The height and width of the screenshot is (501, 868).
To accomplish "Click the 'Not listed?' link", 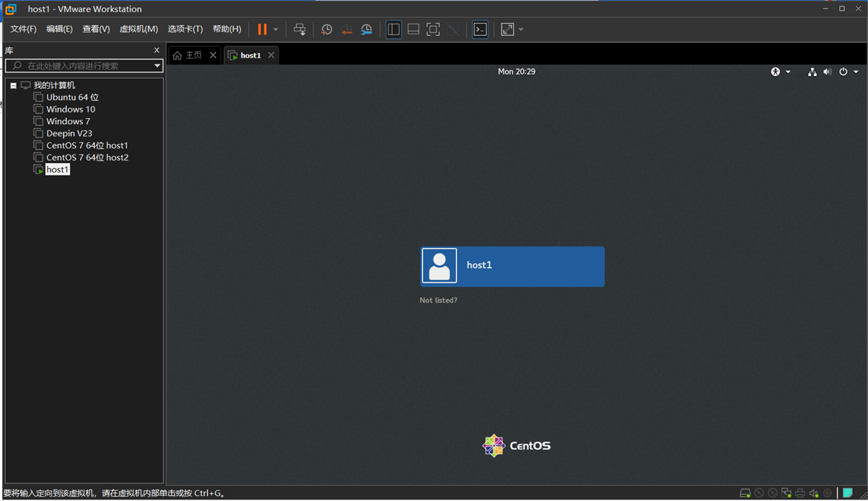I will point(438,300).
